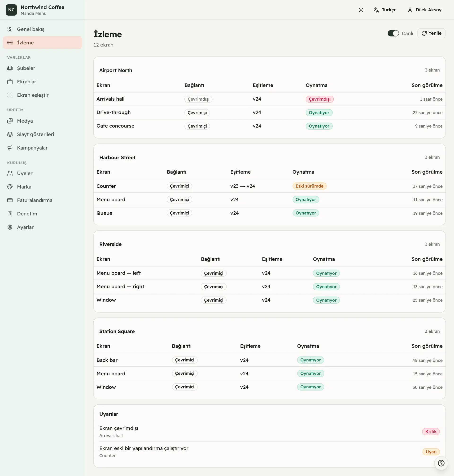Screen dimensions: 454x476
Task: Click the Kampanyalar megaphone icon
Action: click(10, 148)
